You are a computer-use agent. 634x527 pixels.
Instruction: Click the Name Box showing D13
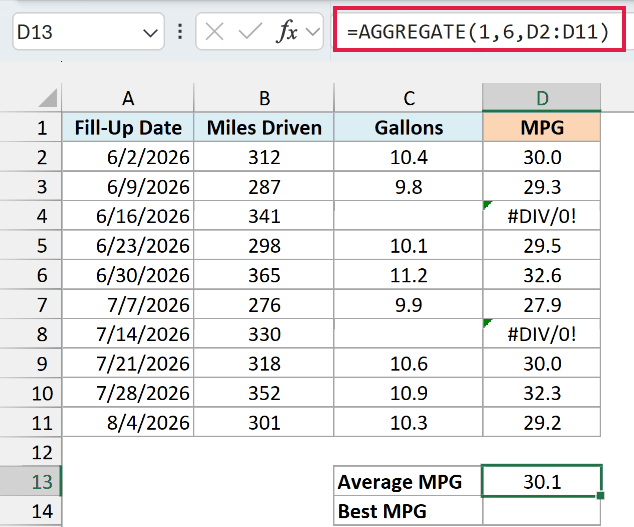click(x=88, y=32)
